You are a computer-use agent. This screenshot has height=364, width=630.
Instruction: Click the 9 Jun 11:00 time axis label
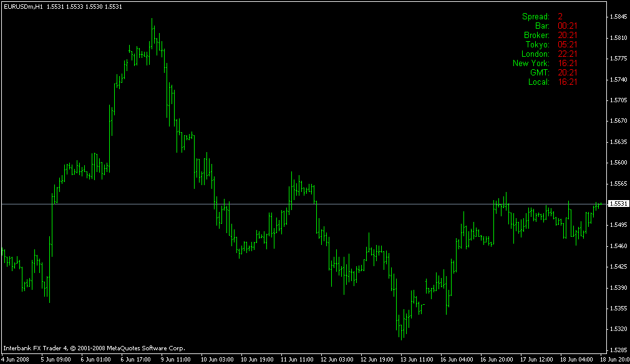point(175,359)
